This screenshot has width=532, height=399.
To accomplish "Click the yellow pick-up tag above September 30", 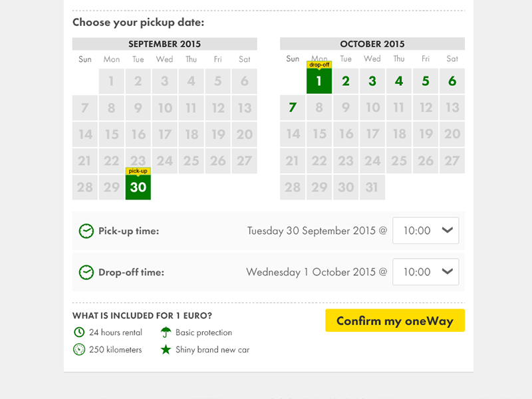I will coord(138,171).
